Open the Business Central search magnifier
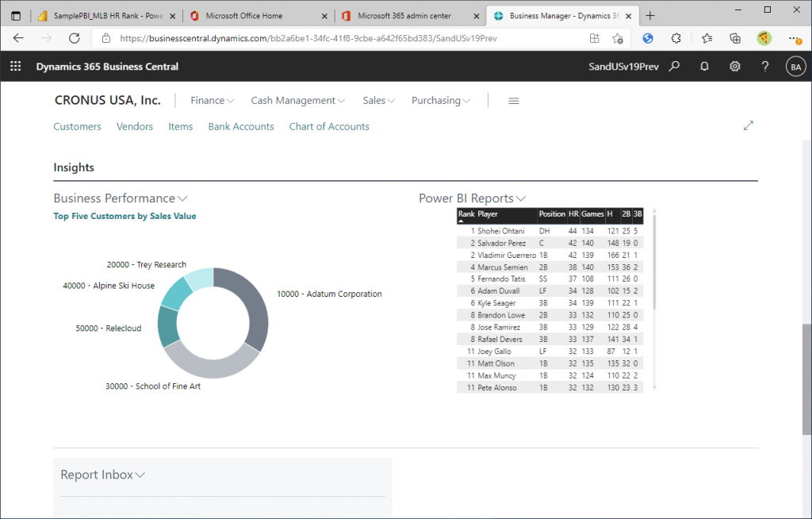Screen dimensions: 812x519 [x=674, y=67]
